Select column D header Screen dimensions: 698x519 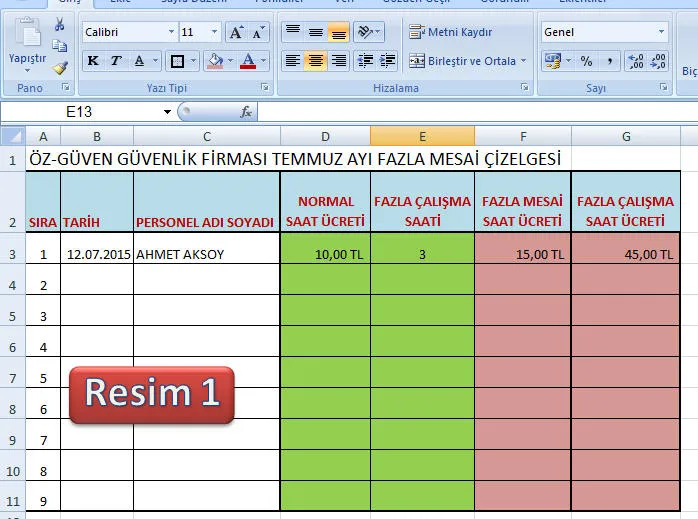[325, 136]
